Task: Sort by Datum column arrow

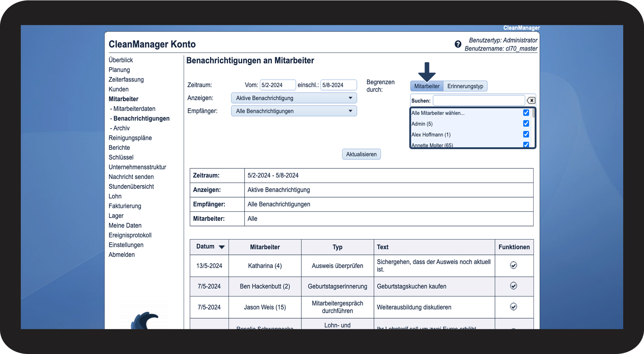Action: coord(222,247)
